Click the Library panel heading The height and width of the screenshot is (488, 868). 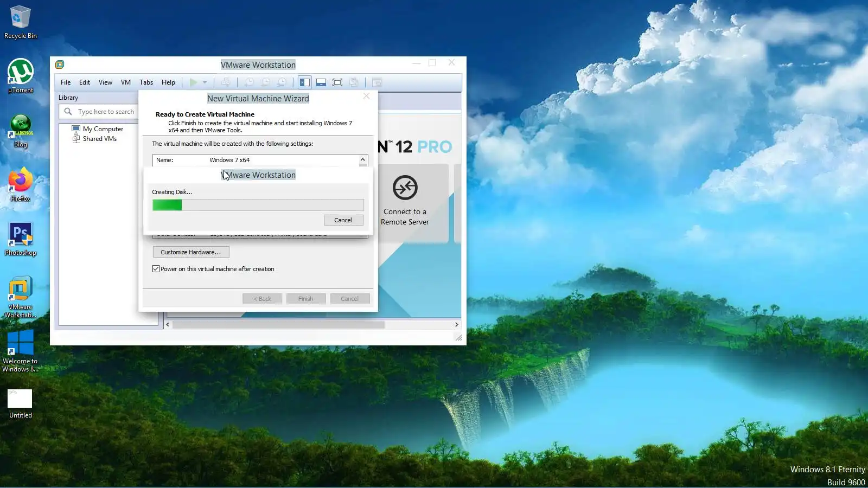tap(68, 98)
